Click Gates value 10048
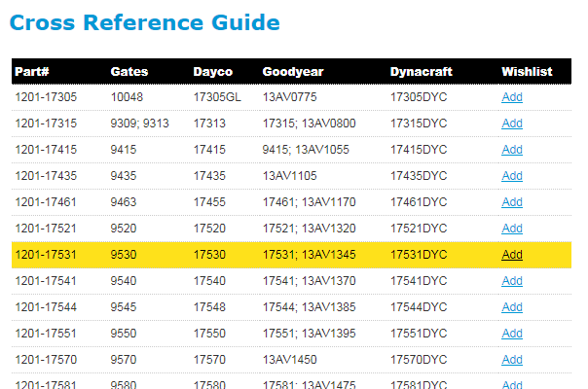 click(127, 97)
